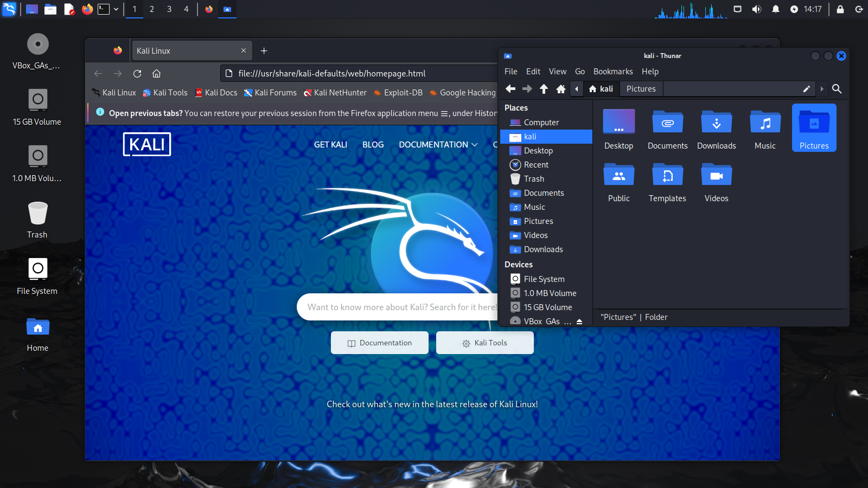
Task: Open the notifications bell icon
Action: 776,9
